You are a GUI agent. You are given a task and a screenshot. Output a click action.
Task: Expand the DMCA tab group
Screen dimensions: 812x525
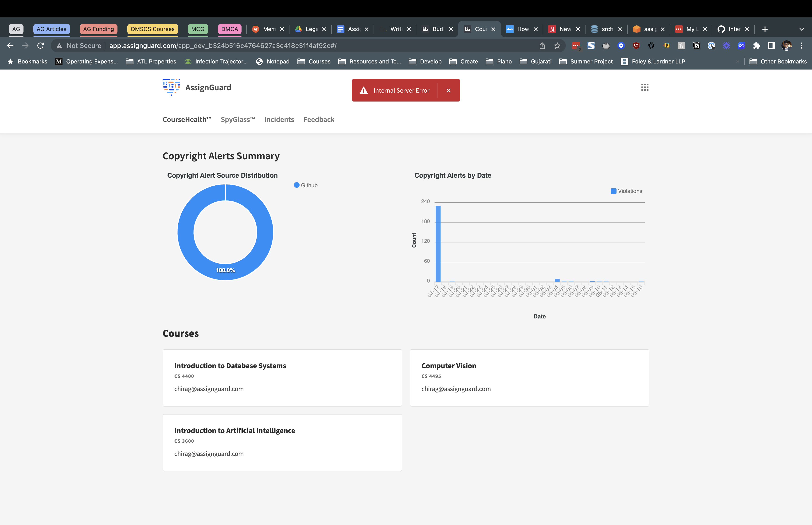coord(229,29)
